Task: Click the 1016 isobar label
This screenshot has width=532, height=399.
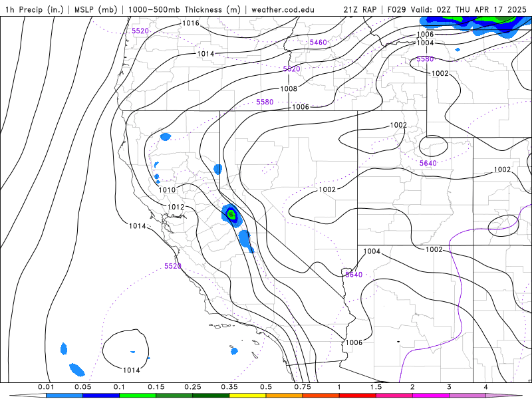Action: 191,23
